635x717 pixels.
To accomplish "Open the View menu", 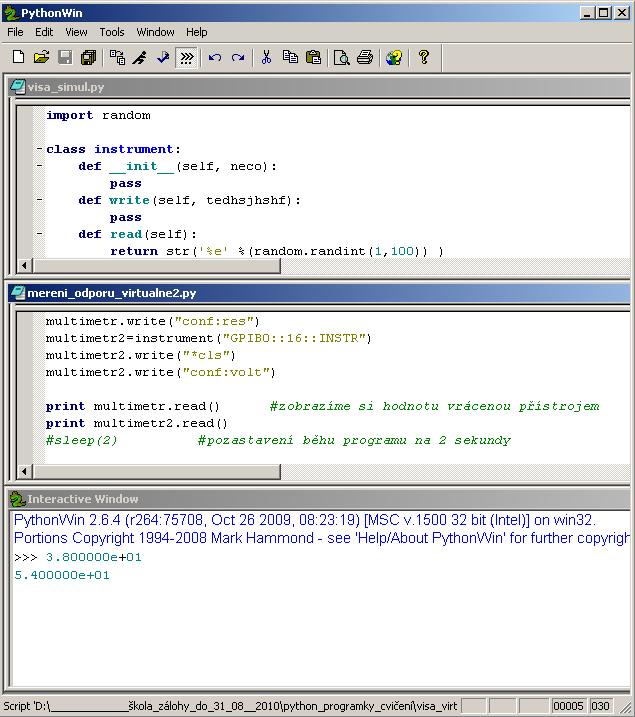I will coord(76,32).
